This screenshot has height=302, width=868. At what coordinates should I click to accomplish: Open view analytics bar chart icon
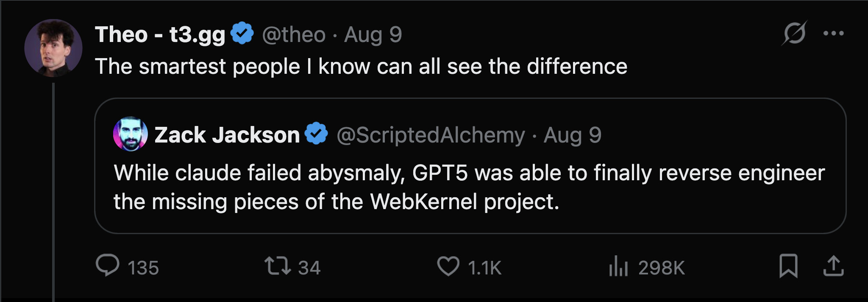[x=618, y=267]
